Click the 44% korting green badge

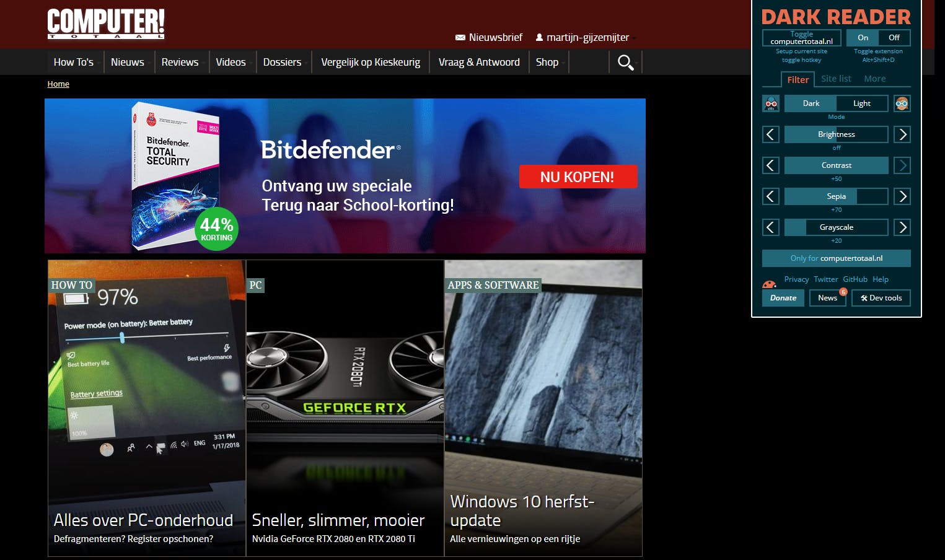[216, 229]
